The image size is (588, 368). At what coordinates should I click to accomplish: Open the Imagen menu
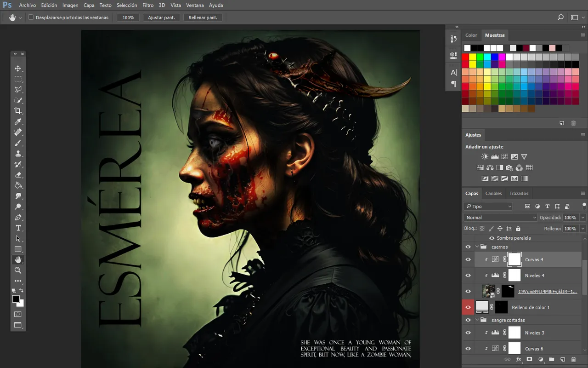point(70,6)
